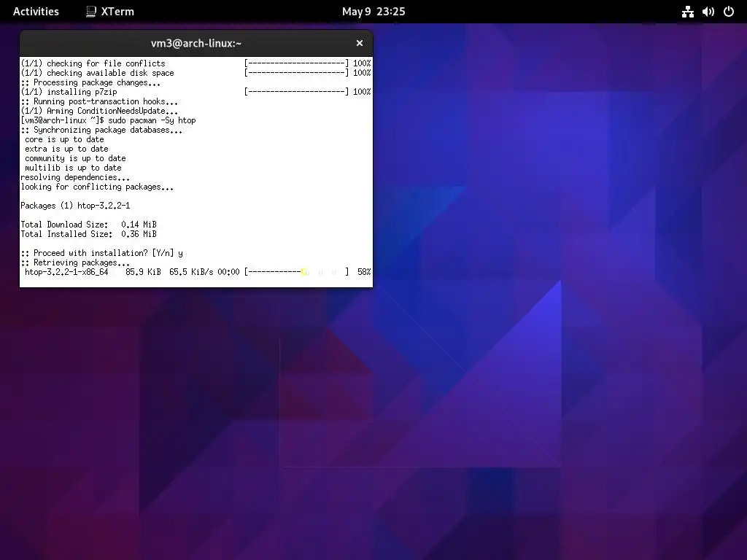
Task: Open the Activities overview
Action: [x=36, y=12]
